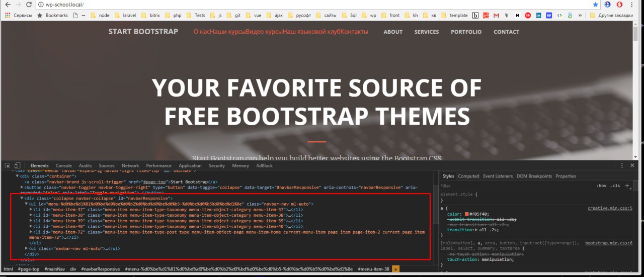Viewport: 644px width, 277px height.
Task: Add a new style rule with plus icon
Action: click(627, 186)
